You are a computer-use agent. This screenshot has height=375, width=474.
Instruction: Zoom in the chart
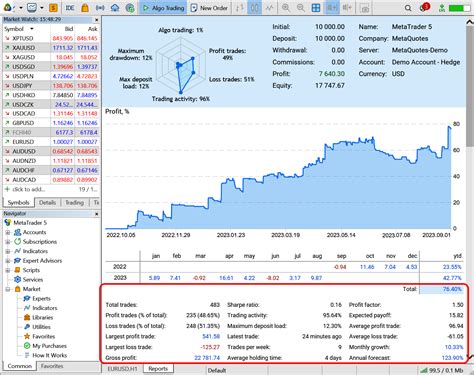(x=286, y=7)
